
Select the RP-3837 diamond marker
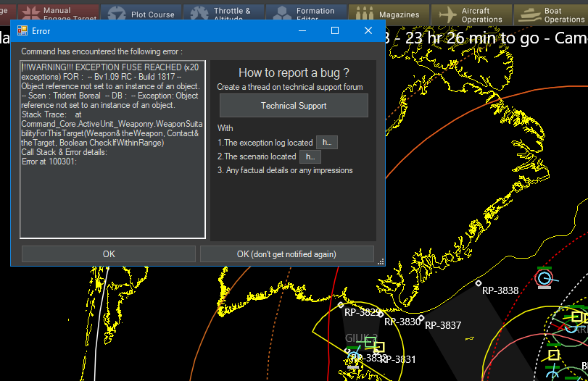click(421, 318)
